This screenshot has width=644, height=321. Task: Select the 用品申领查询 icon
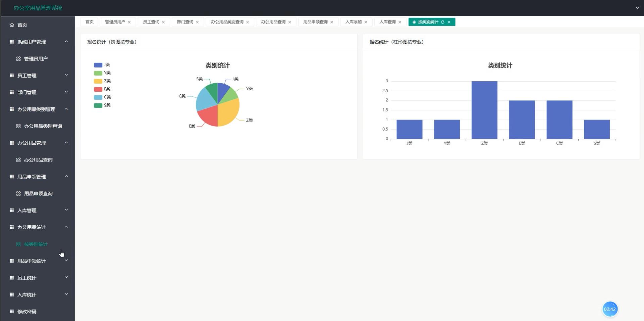[18, 193]
